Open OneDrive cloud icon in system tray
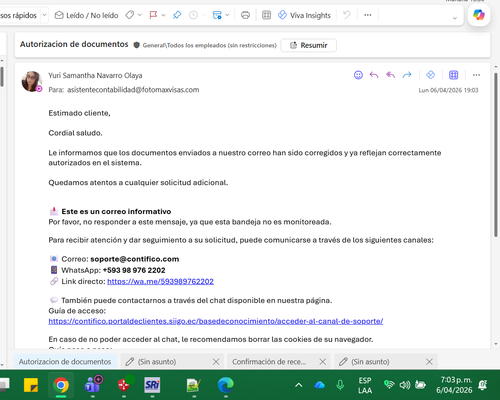 tap(319, 385)
